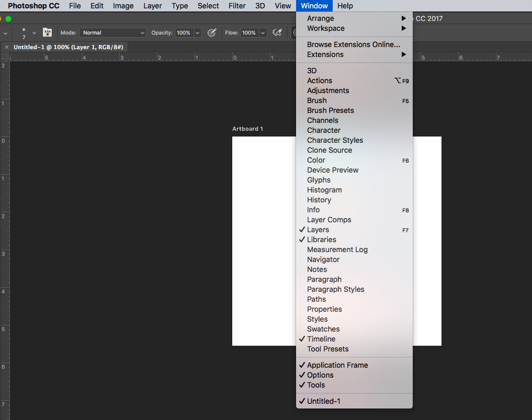Toggle the Options bar visibility
Screen dimensions: 532x420
point(354,375)
